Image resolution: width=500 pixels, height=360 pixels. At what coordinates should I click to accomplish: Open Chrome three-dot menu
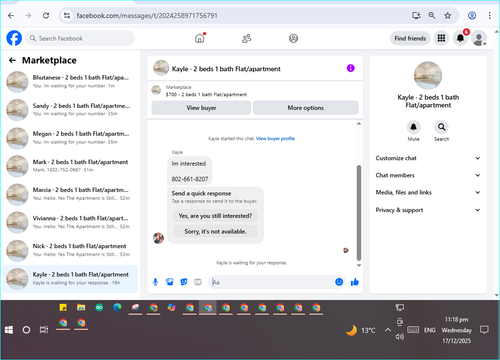[489, 16]
